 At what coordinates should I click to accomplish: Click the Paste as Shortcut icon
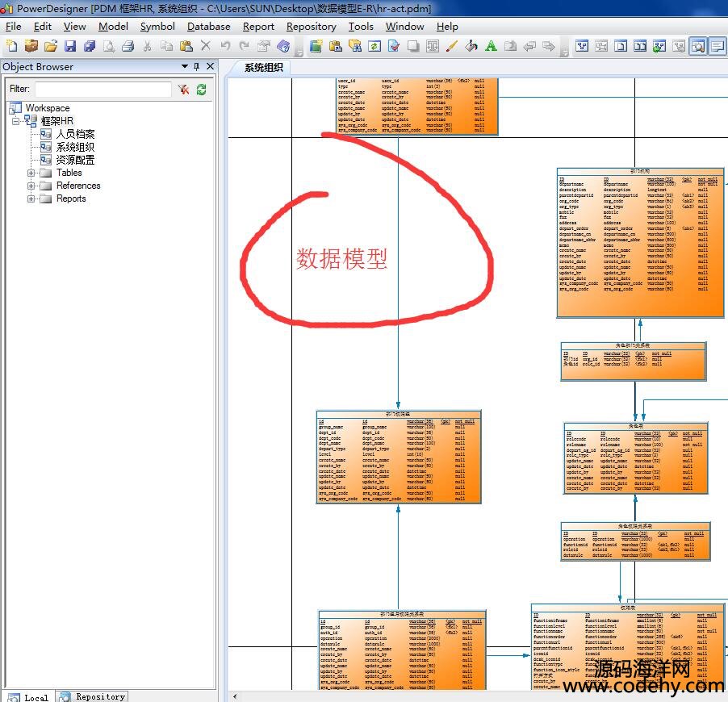[336, 46]
